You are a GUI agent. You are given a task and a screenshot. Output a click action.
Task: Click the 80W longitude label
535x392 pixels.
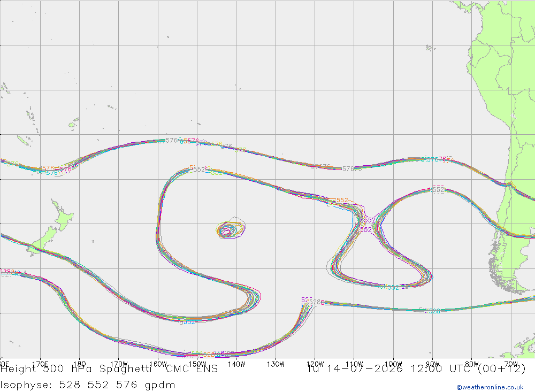pyautogui.click(x=472, y=364)
